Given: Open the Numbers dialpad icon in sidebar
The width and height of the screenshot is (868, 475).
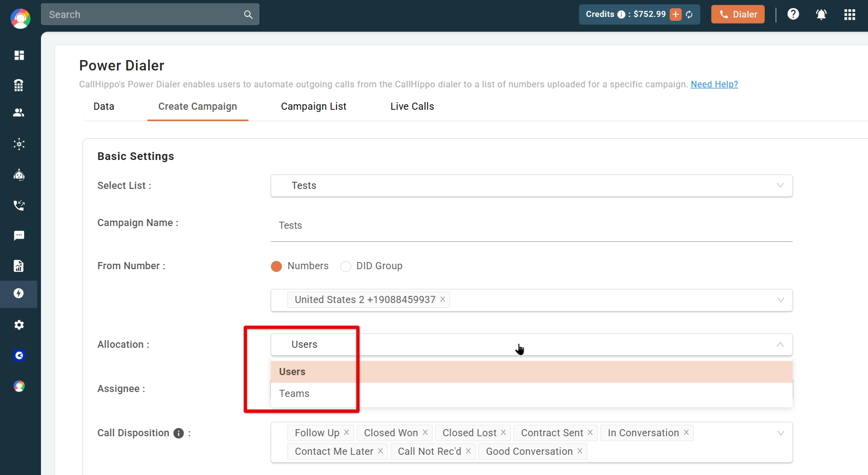Looking at the screenshot, I should (x=19, y=85).
